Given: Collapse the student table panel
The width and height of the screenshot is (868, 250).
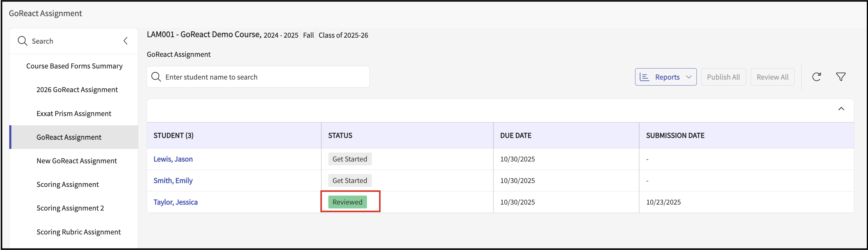Looking at the screenshot, I should click(841, 109).
